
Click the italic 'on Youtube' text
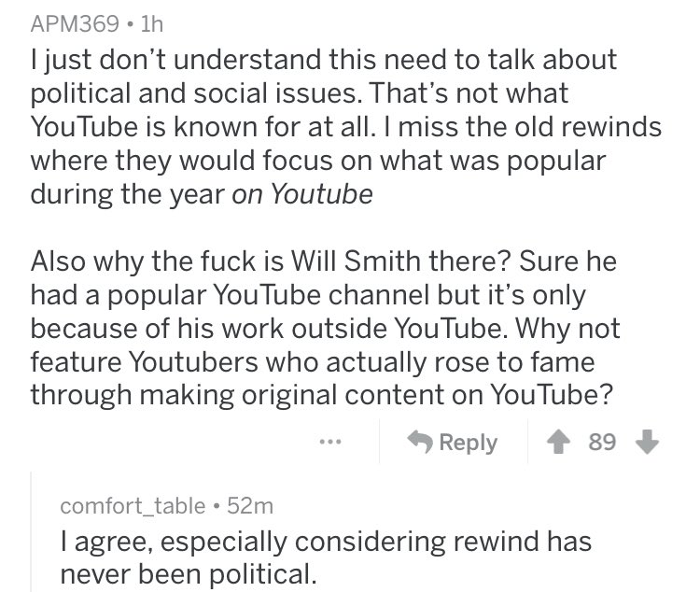click(302, 194)
